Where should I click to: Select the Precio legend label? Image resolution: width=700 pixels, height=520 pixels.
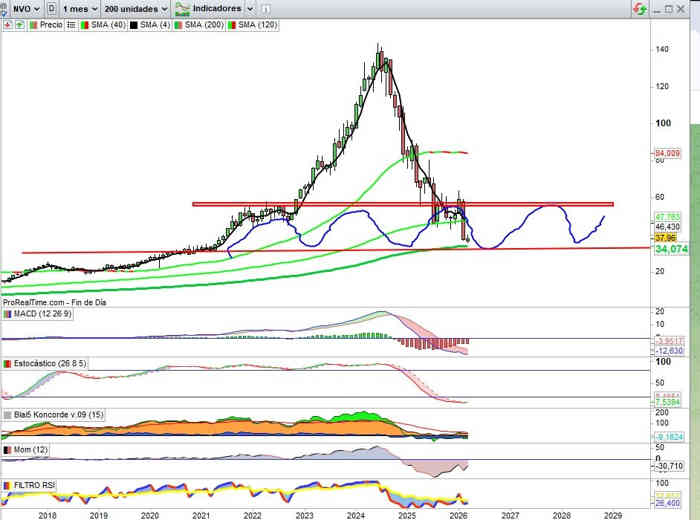coord(50,24)
